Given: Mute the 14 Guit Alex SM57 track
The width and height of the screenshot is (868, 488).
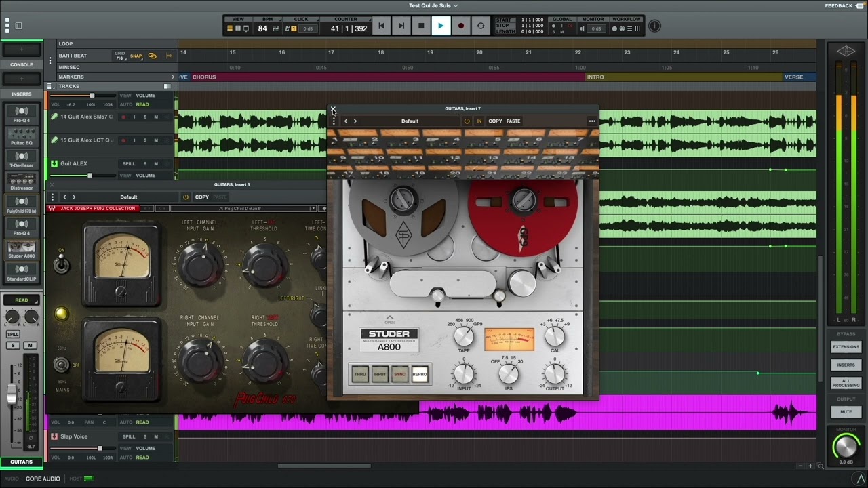Looking at the screenshot, I should coord(156,117).
